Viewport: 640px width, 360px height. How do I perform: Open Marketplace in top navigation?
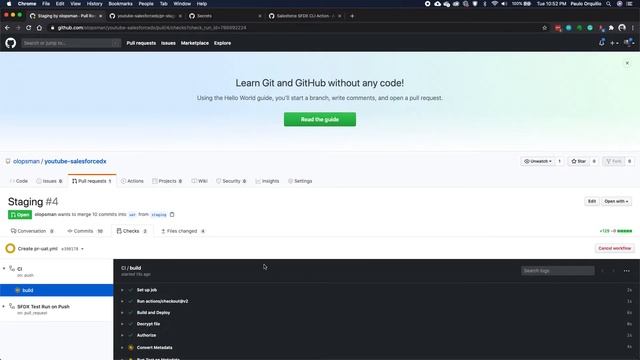click(195, 43)
